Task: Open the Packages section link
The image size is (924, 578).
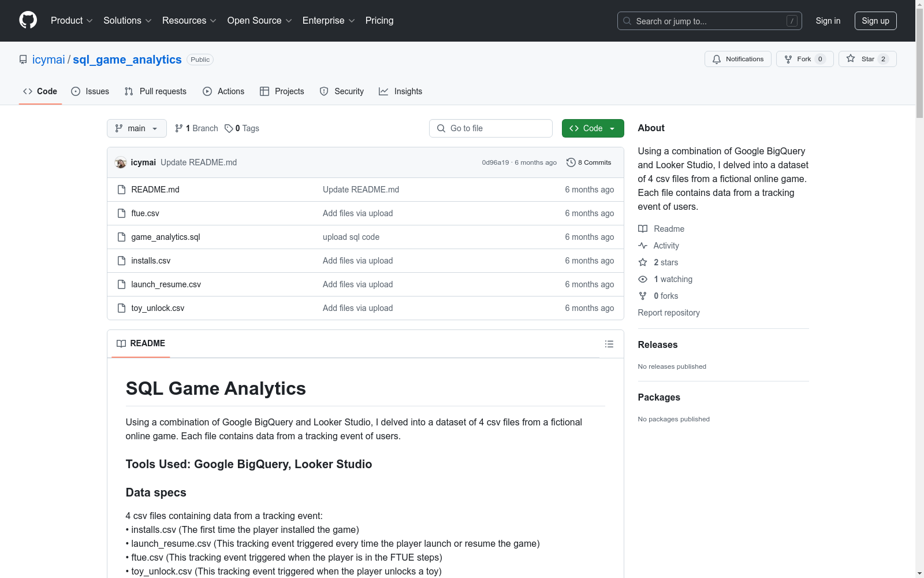Action: [659, 397]
